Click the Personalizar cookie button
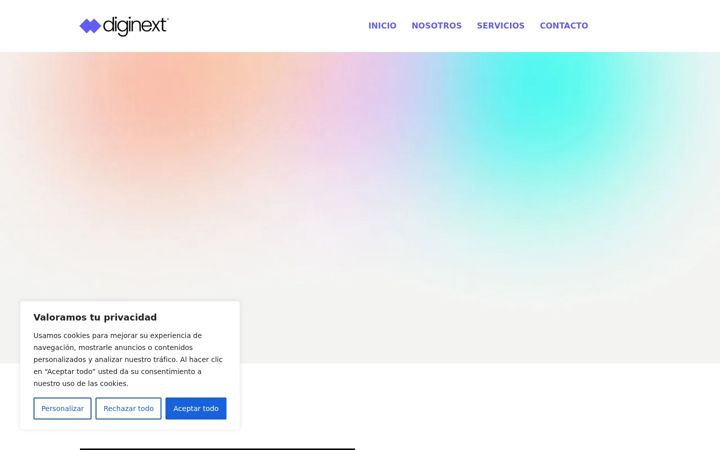Image resolution: width=720 pixels, height=450 pixels. pos(62,408)
